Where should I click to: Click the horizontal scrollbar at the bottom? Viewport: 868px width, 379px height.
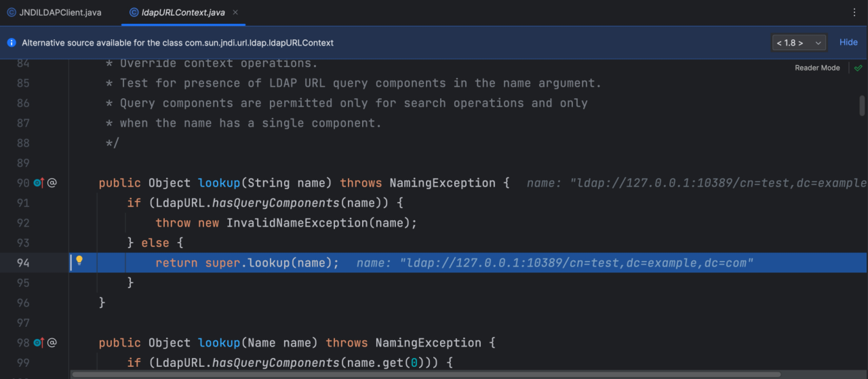pos(427,375)
